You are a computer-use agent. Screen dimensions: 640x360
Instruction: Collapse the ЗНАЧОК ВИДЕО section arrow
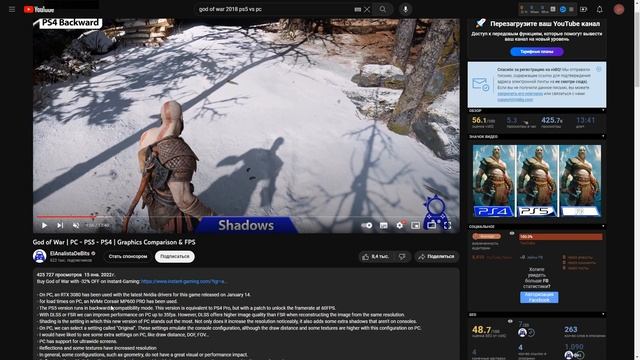pyautogui.click(x=603, y=137)
